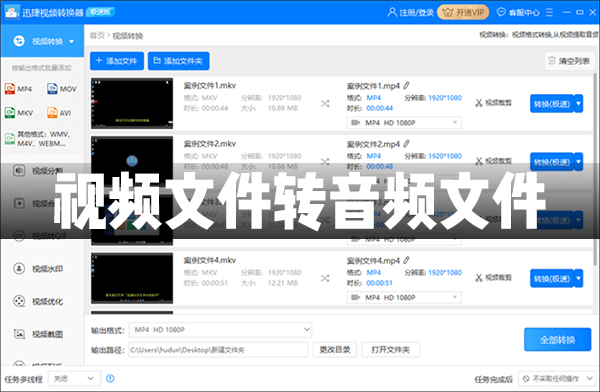Open 视频裁剪 scissors for 案例文件4
This screenshot has width=600, height=392.
493,278
